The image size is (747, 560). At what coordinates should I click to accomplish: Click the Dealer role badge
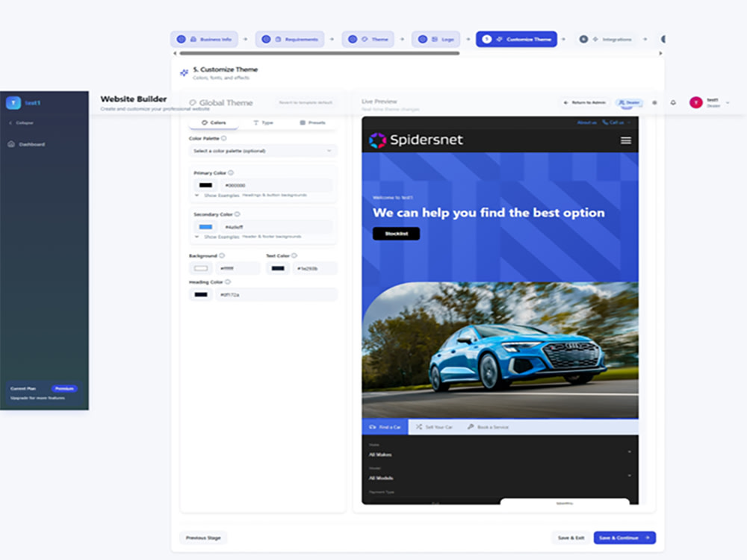click(629, 102)
